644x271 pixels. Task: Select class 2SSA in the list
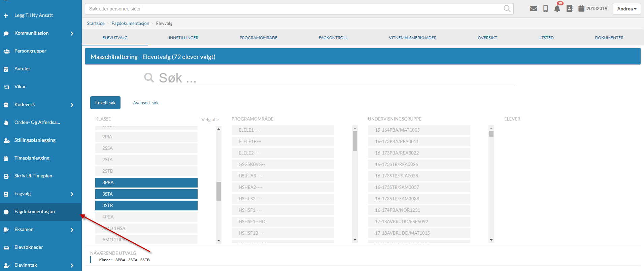tap(146, 148)
